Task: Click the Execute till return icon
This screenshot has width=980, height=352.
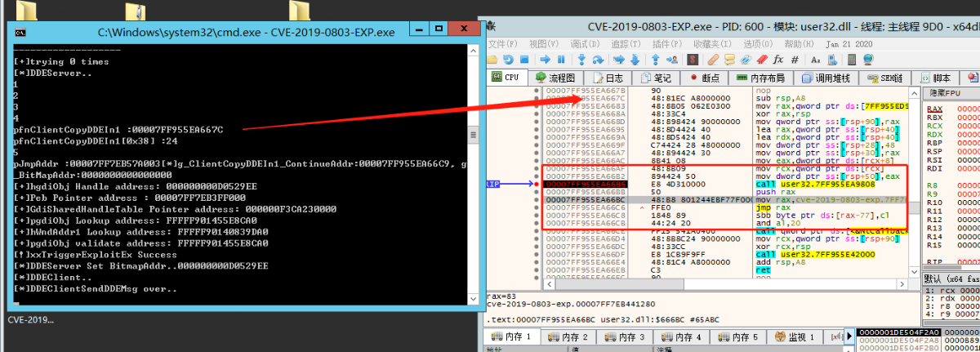Action: pos(655,59)
